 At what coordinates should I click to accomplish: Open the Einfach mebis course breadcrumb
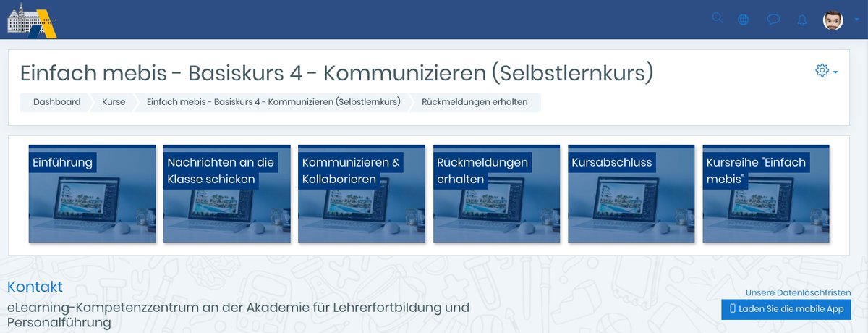click(x=273, y=102)
